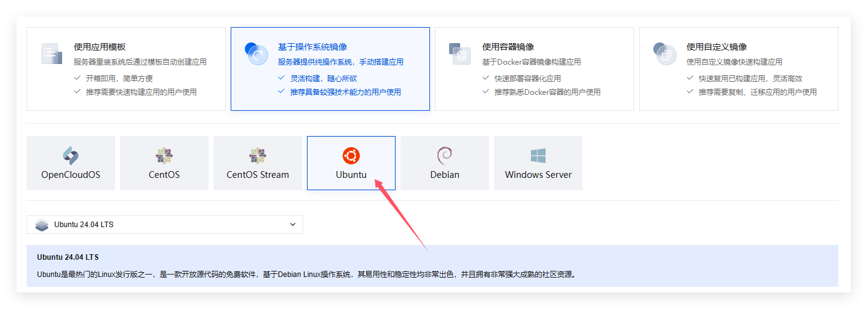Viewport: 868px width, 309px height.
Task: Click the Ubuntu description paragraph
Action: click(x=306, y=275)
